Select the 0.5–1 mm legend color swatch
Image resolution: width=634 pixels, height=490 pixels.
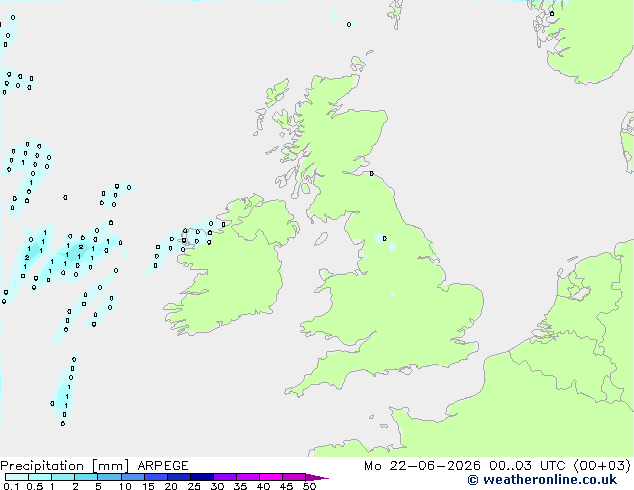(40, 477)
